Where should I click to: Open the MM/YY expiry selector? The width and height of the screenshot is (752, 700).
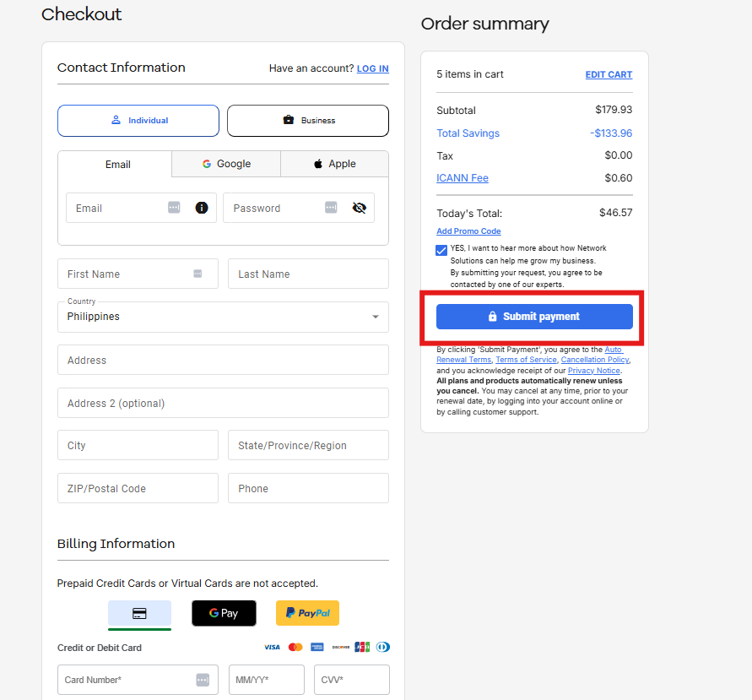tap(266, 680)
